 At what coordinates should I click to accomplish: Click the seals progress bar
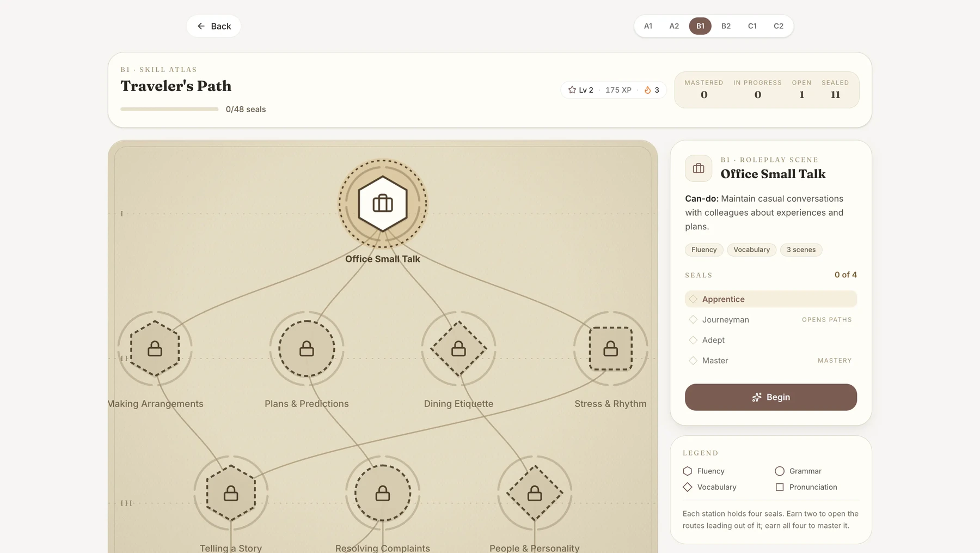[x=169, y=109]
